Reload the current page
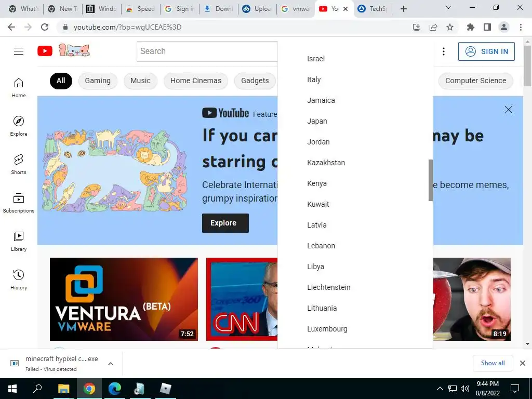 pos(45,27)
